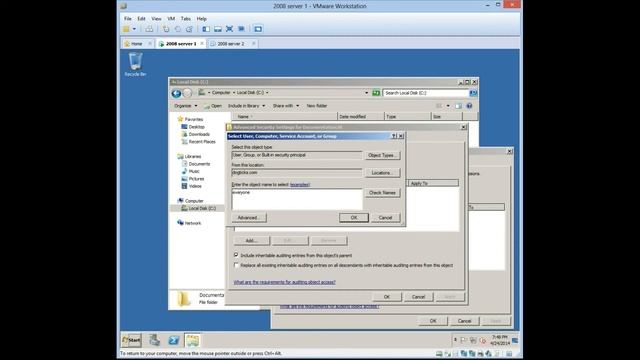
Task: Open the VM menu
Action: [x=171, y=19]
